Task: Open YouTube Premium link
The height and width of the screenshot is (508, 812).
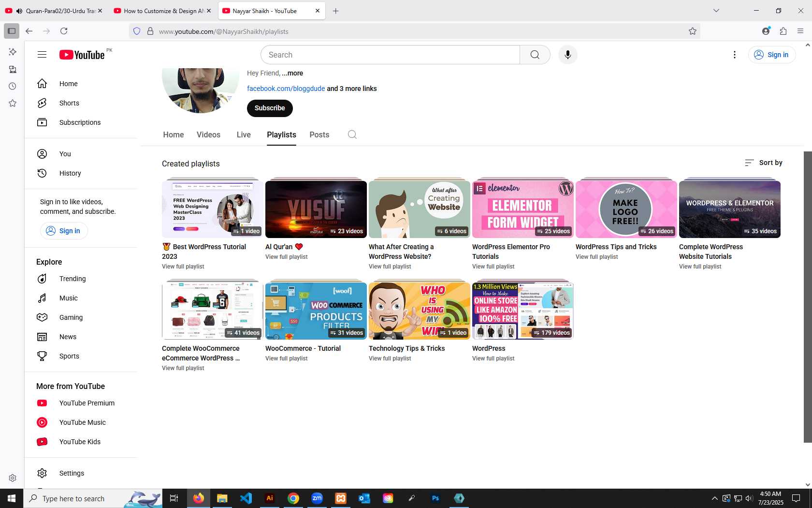Action: click(x=81, y=403)
